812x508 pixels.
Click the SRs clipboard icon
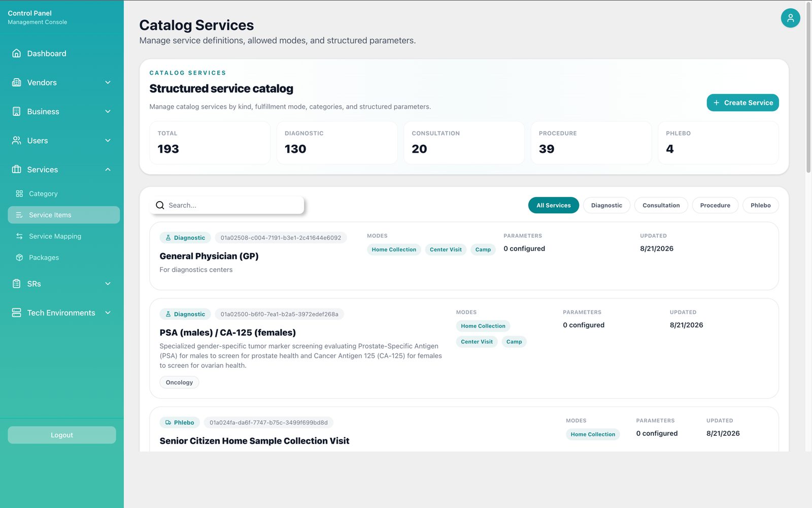click(17, 283)
